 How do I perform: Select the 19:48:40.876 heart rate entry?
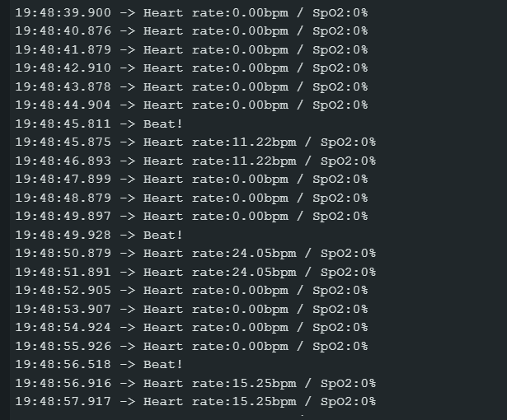[x=191, y=31]
